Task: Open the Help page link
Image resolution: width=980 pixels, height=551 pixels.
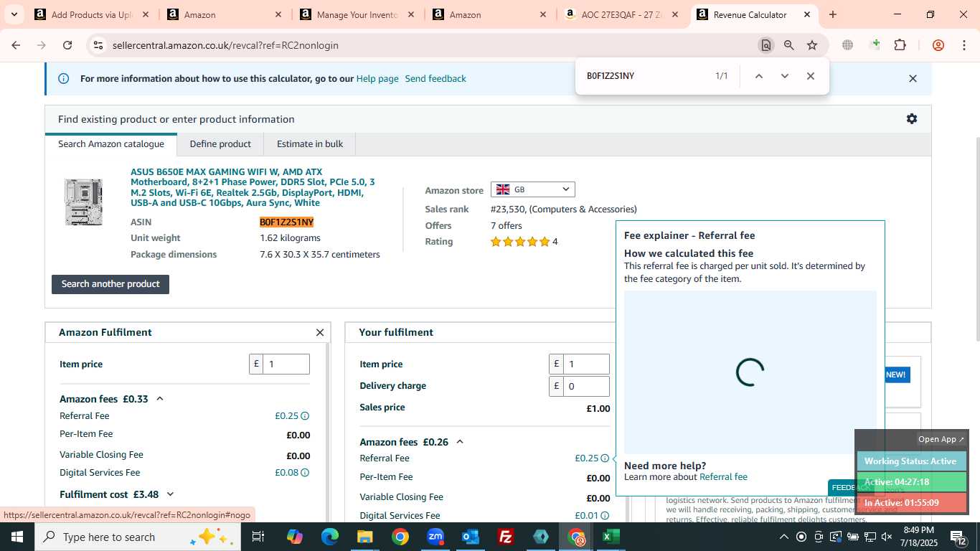Action: (377, 79)
